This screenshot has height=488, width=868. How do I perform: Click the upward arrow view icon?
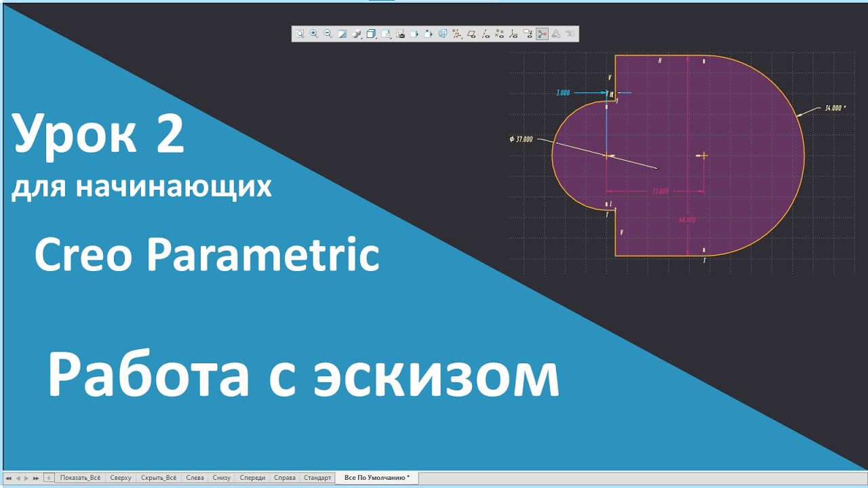point(428,33)
